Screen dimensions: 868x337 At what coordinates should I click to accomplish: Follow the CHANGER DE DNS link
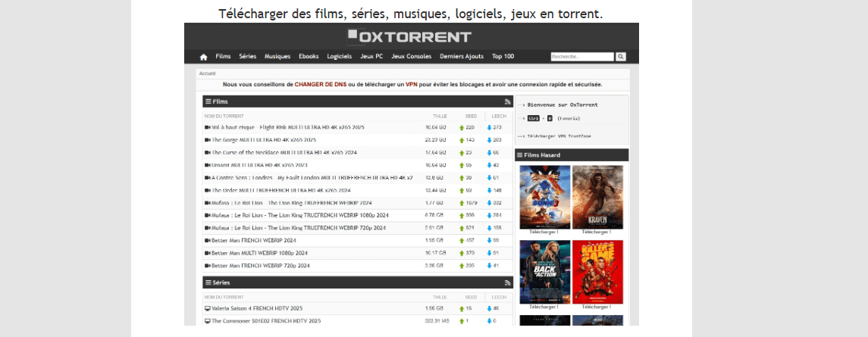[321, 85]
